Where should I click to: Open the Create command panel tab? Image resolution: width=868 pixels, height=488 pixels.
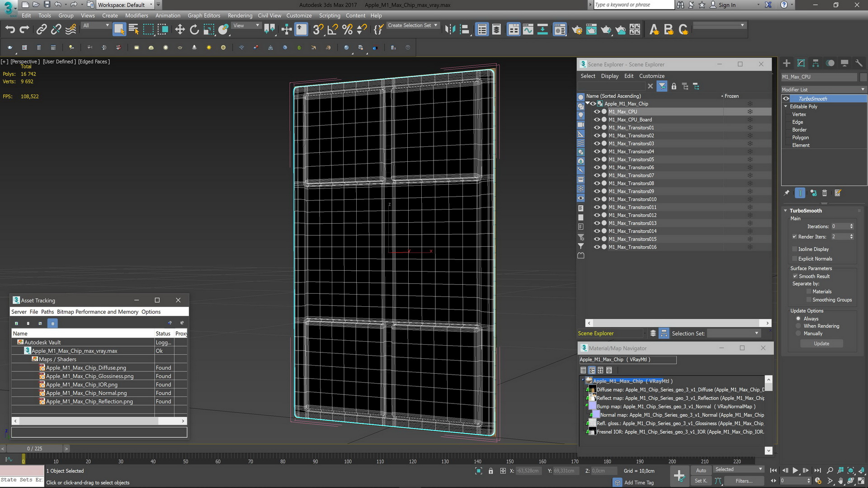pyautogui.click(x=787, y=63)
